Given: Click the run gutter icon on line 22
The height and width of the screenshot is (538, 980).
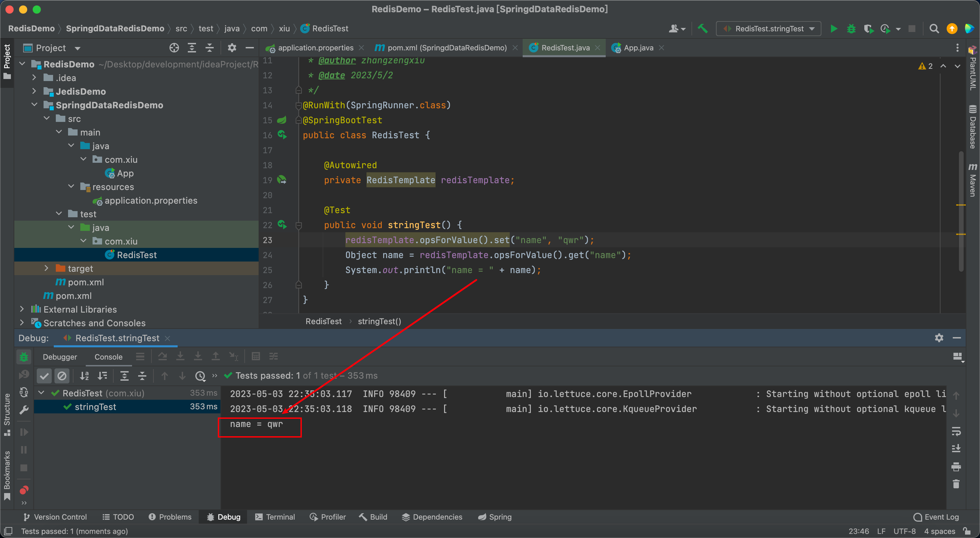Looking at the screenshot, I should click(x=282, y=225).
